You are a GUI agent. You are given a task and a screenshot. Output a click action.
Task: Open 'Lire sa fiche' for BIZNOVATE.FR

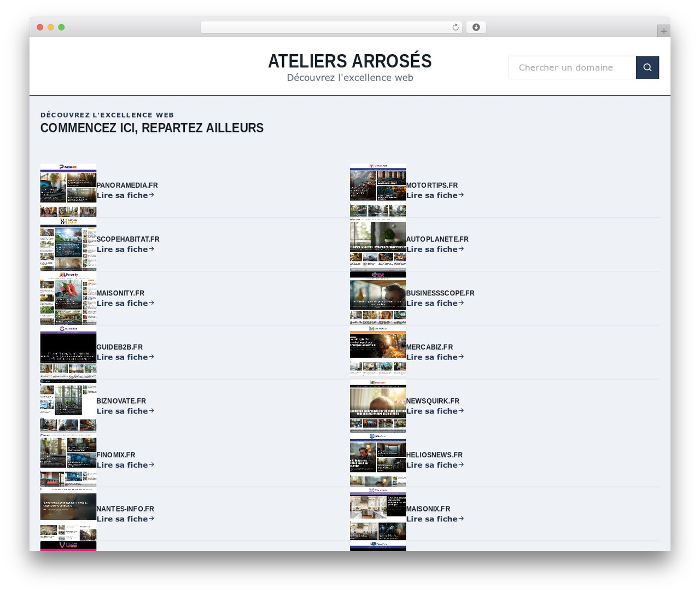125,411
